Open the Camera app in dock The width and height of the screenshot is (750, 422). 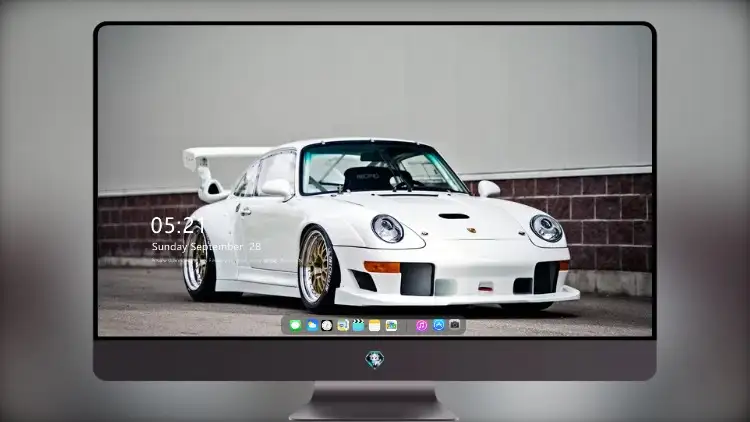(x=454, y=325)
